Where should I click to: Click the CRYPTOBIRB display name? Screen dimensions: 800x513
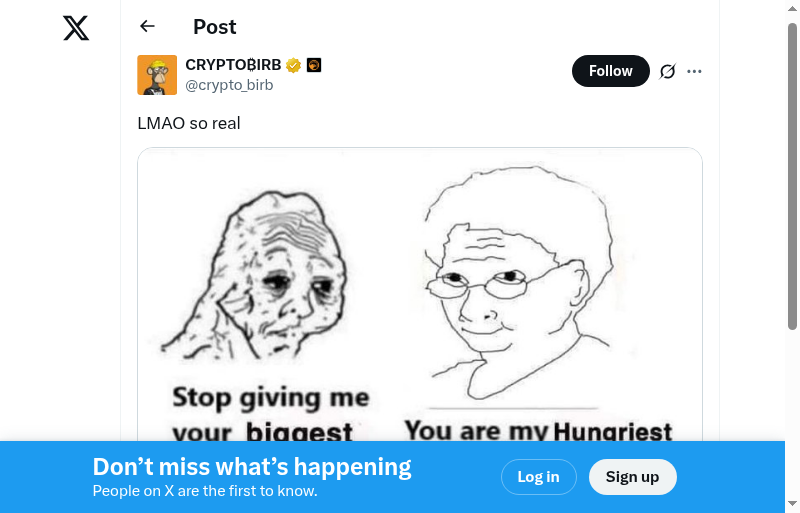[233, 65]
